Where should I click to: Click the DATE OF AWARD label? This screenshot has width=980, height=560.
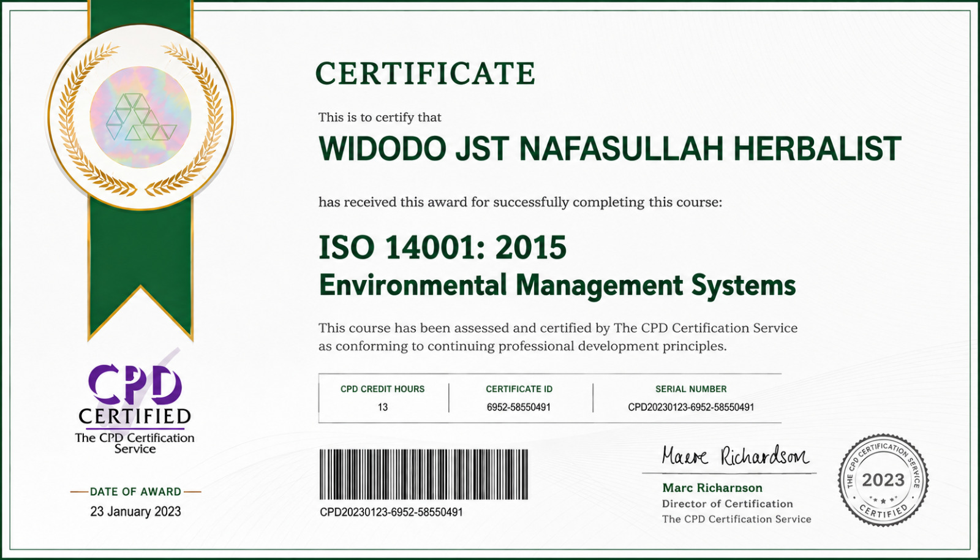click(135, 491)
